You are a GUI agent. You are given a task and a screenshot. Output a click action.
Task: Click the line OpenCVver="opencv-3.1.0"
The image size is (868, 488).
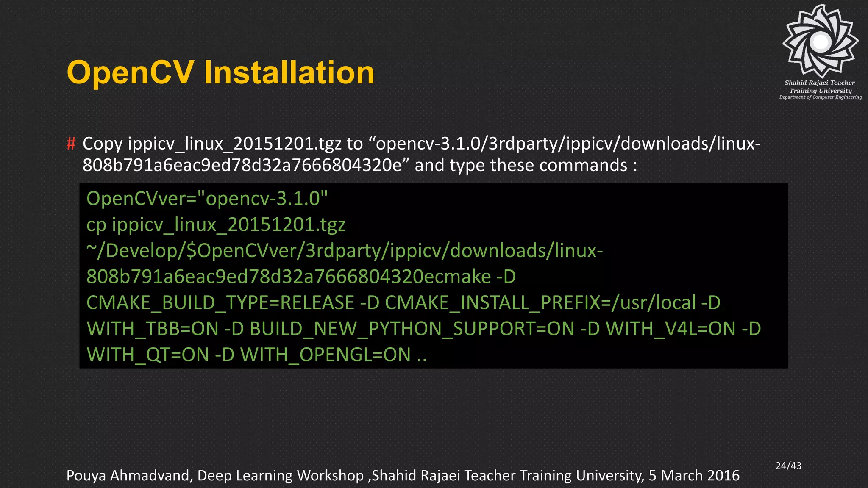pos(207,198)
